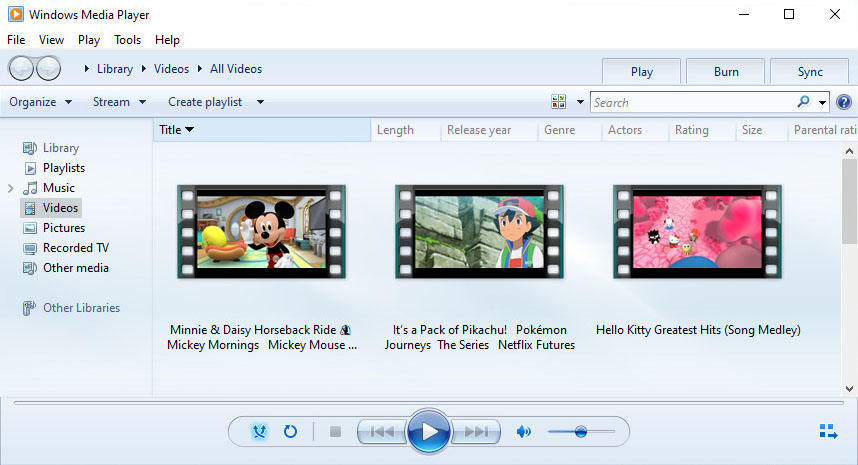Click the arrow before Library in breadcrumb
Image resolution: width=858 pixels, height=465 pixels.
(86, 68)
